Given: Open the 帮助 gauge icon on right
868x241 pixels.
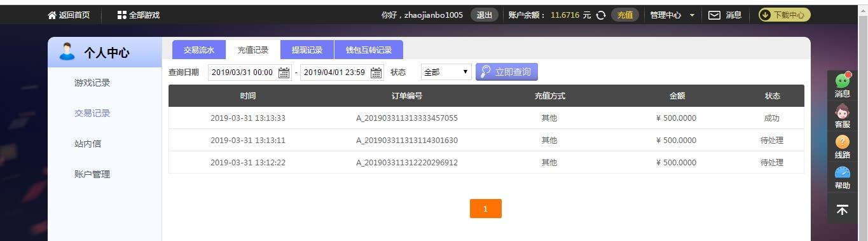Looking at the screenshot, I should 842,172.
